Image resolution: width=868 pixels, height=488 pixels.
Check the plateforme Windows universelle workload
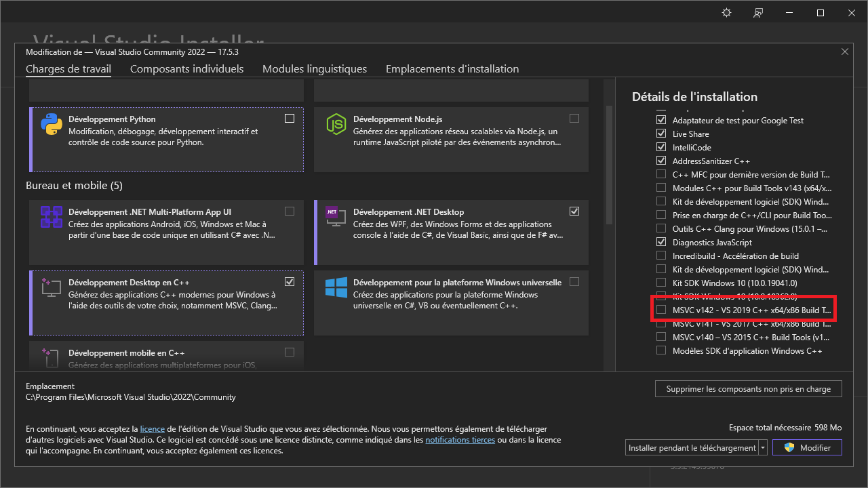(x=574, y=281)
